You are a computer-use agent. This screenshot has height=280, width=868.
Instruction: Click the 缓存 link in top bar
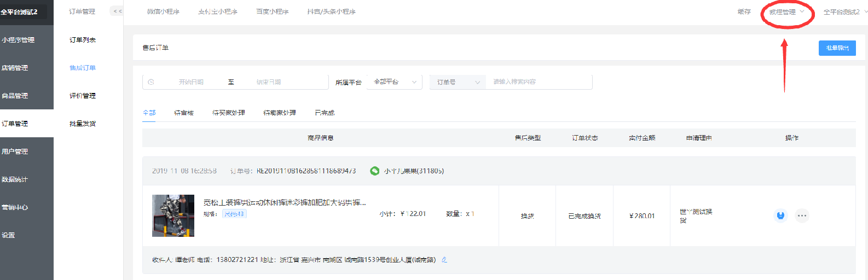[744, 11]
